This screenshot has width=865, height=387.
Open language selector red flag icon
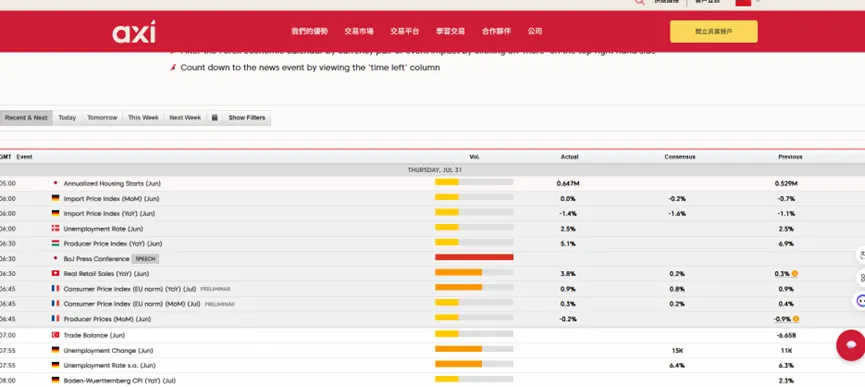coord(743,2)
